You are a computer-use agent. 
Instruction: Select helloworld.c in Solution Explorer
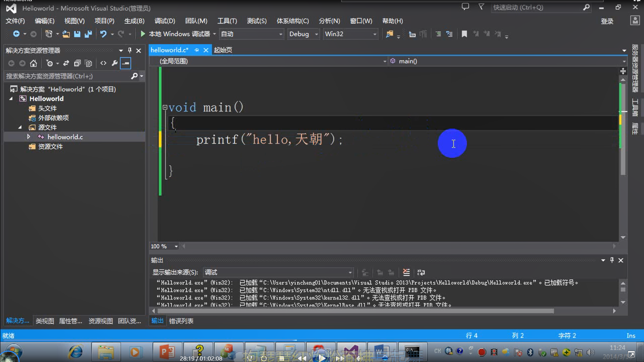65,137
